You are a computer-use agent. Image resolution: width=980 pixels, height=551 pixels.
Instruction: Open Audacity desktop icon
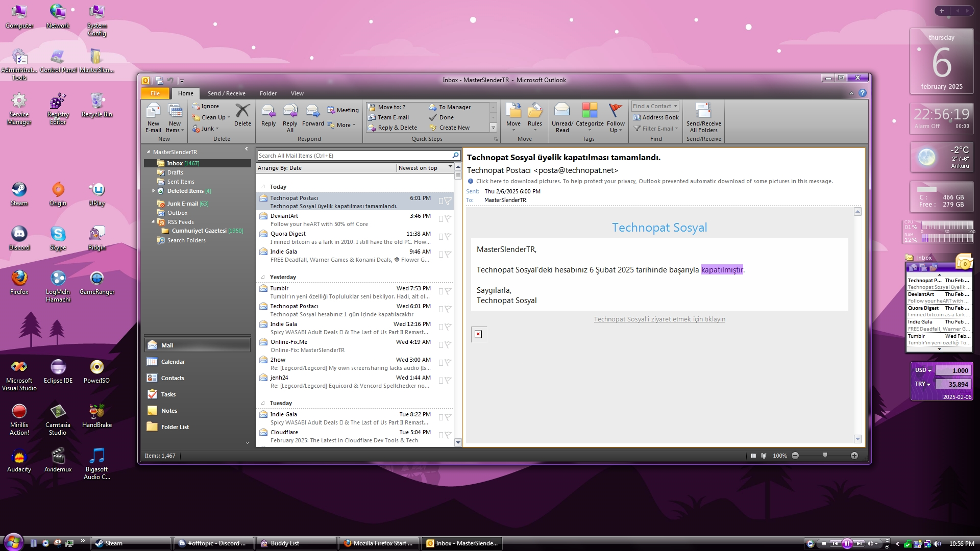tap(19, 460)
